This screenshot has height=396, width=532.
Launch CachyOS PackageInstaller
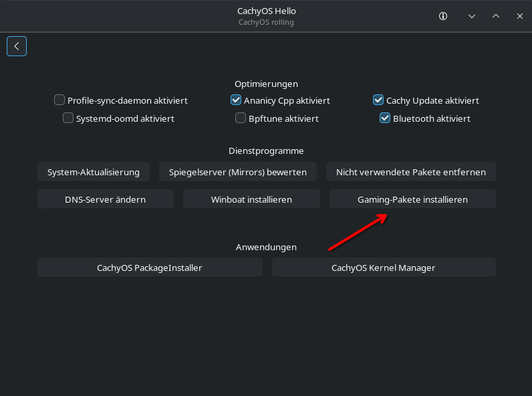point(150,268)
